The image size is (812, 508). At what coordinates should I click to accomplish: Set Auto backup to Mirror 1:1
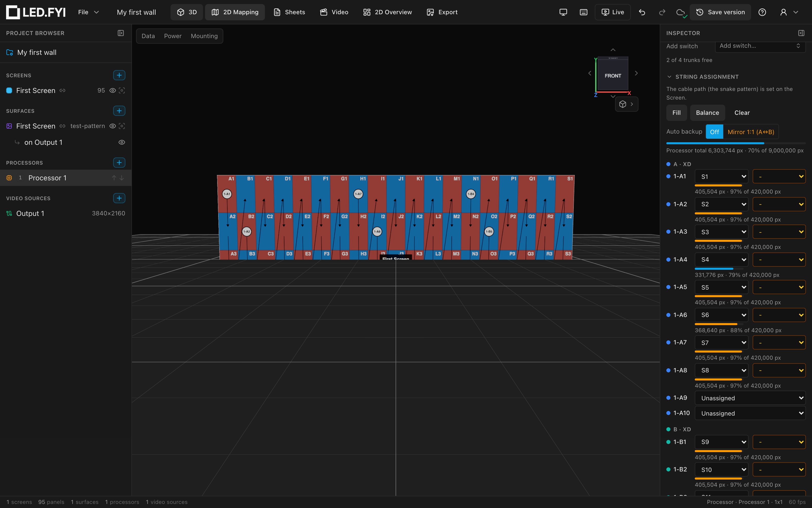(x=751, y=132)
